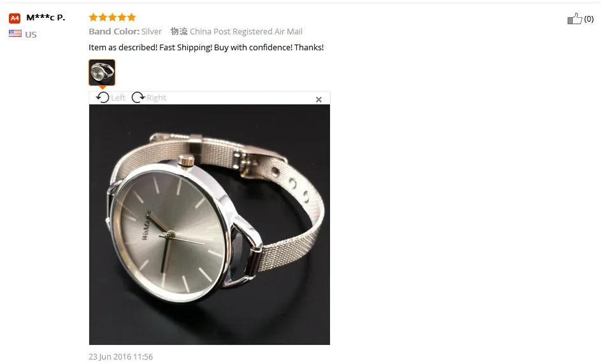The height and width of the screenshot is (364, 602).
Task: Click the enlarged silver watch photo
Action: tap(210, 225)
